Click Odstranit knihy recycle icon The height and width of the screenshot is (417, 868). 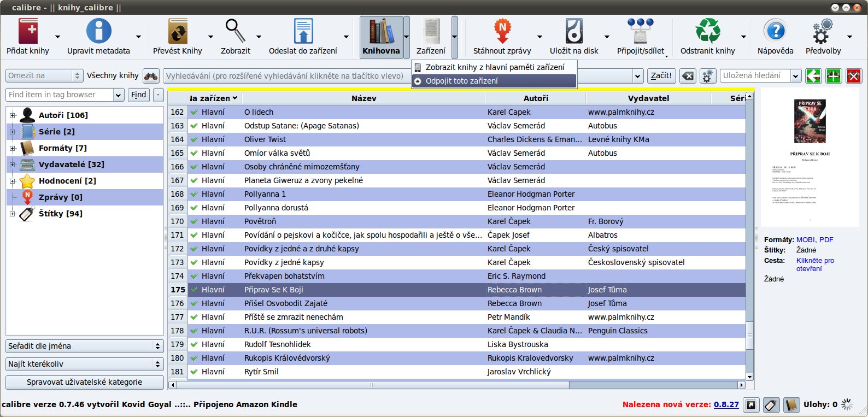(708, 31)
